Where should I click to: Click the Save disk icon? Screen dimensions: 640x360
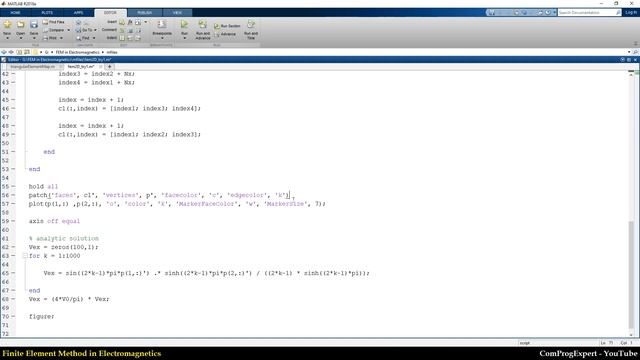point(34,24)
